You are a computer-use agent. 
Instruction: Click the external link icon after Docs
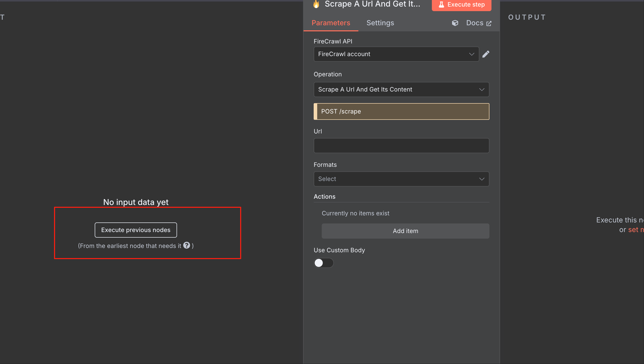489,24
